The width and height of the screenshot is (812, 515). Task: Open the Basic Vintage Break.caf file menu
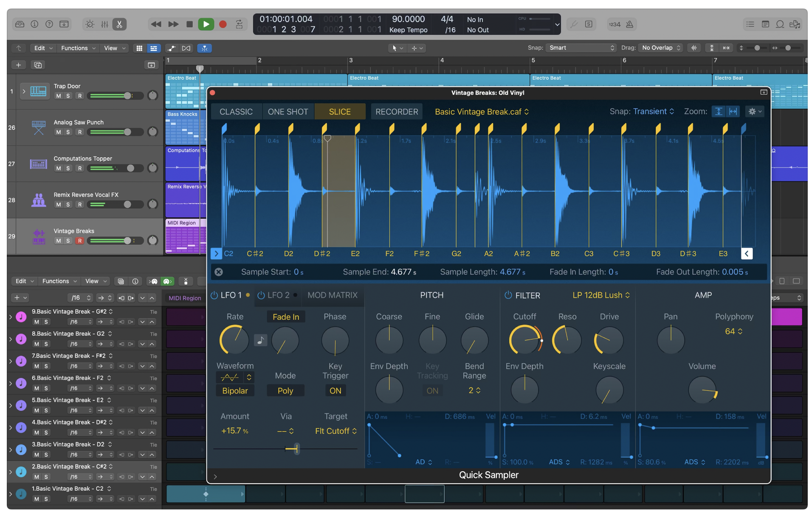[482, 111]
